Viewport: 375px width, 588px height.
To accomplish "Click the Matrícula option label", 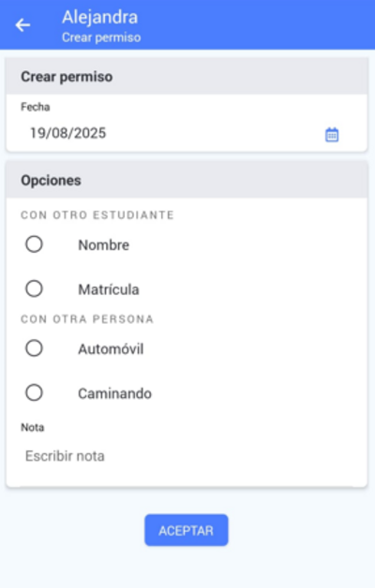I will tap(109, 289).
